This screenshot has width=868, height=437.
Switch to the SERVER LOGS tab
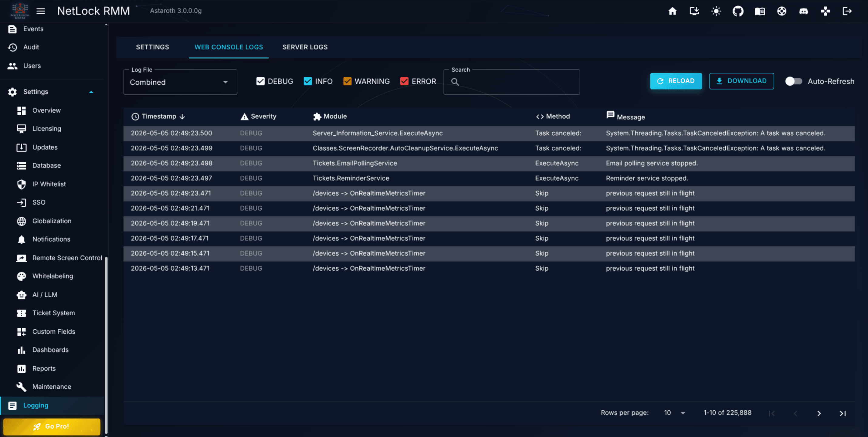[305, 47]
